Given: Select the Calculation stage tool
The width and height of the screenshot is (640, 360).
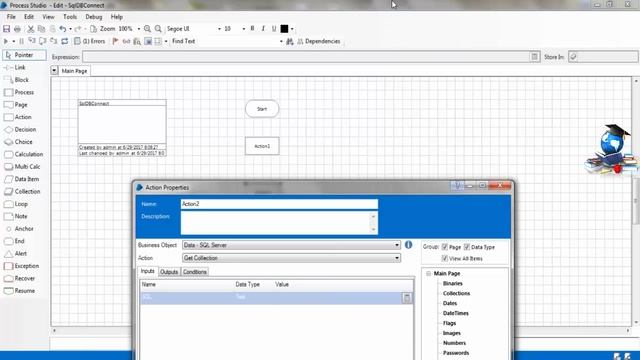Looking at the screenshot, I should 24,154.
